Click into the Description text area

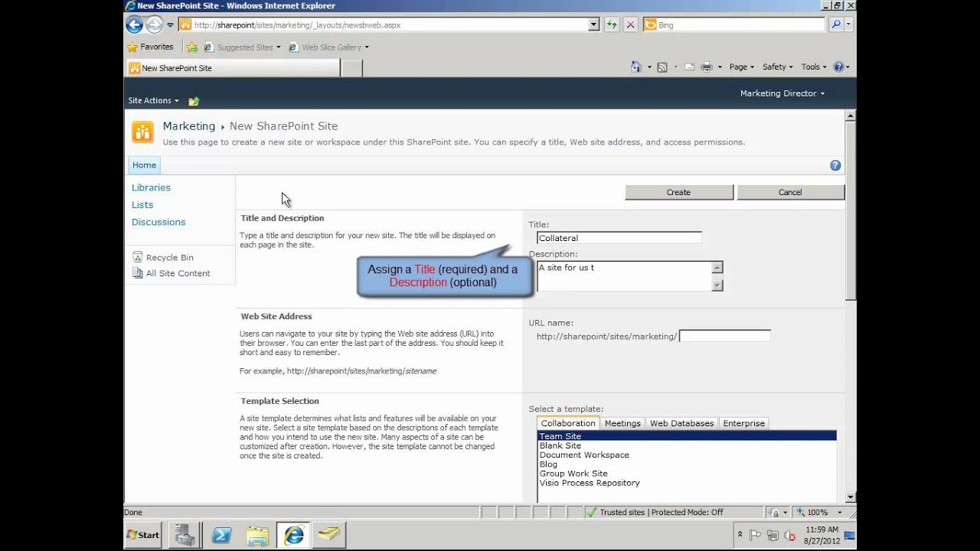tap(624, 276)
